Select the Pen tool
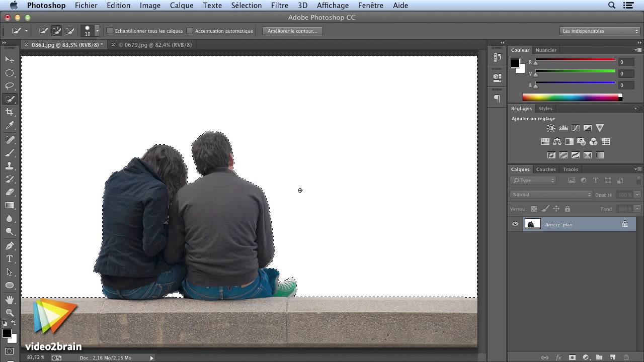Screen dimensions: 644x362 pyautogui.click(x=10, y=246)
